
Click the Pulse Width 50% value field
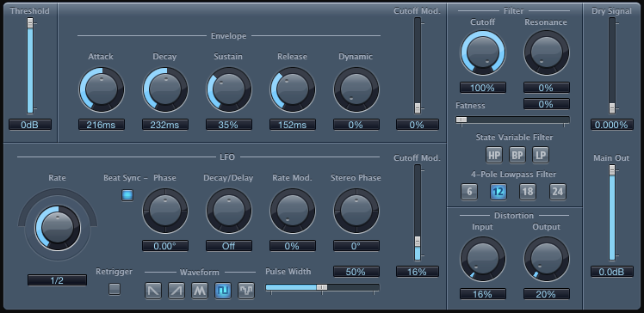356,272
